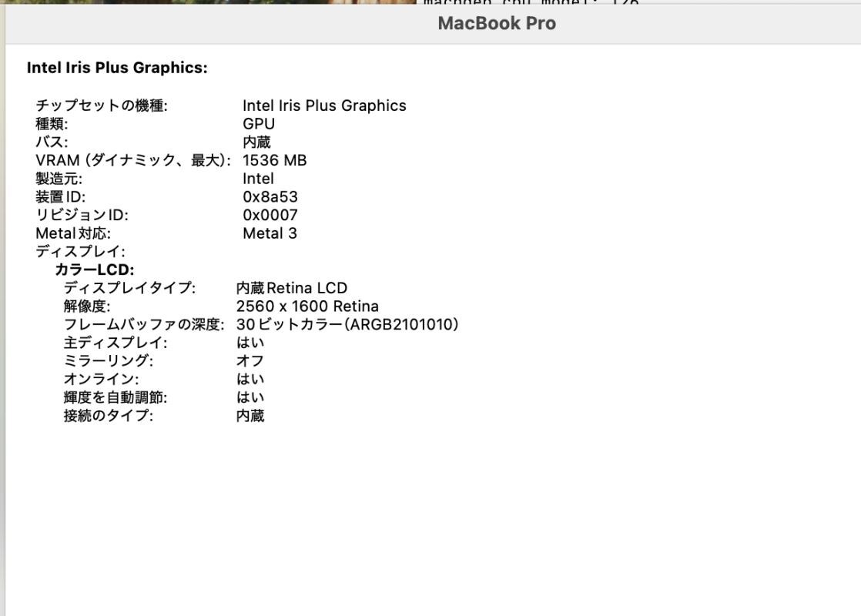Select the bold "カラーLCD:" subheading
Image resolution: width=861 pixels, height=616 pixels.
point(95,269)
